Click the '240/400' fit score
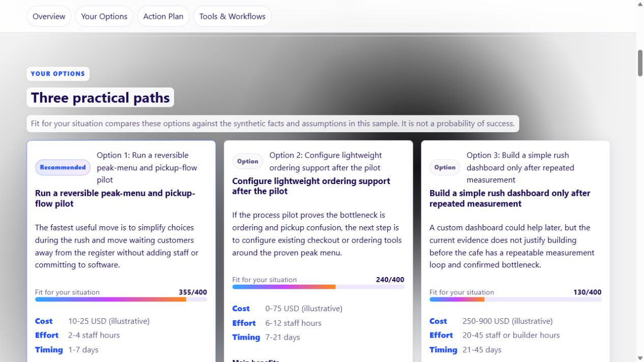The height and width of the screenshot is (362, 644). 390,280
